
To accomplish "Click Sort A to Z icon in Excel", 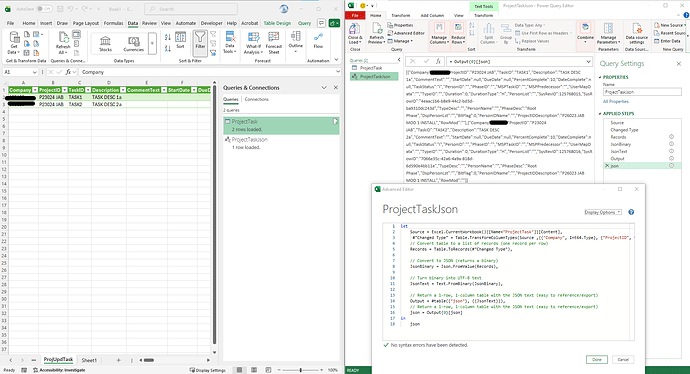I will pos(168,37).
